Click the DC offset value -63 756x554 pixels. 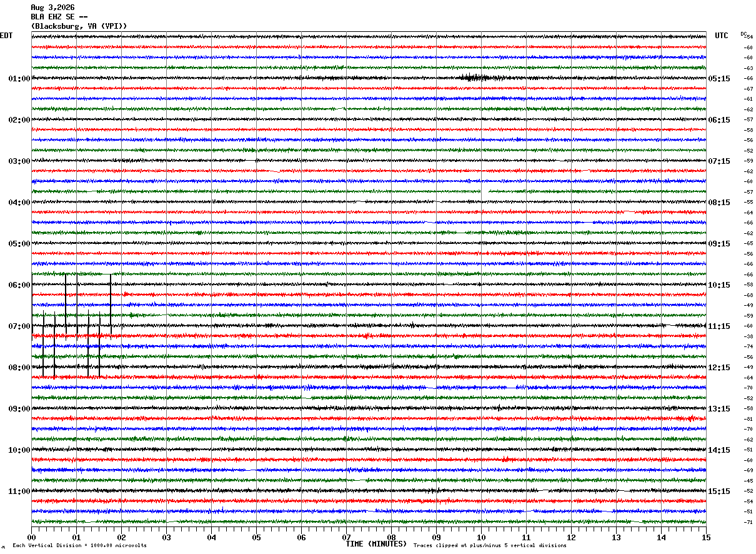pyautogui.click(x=749, y=68)
